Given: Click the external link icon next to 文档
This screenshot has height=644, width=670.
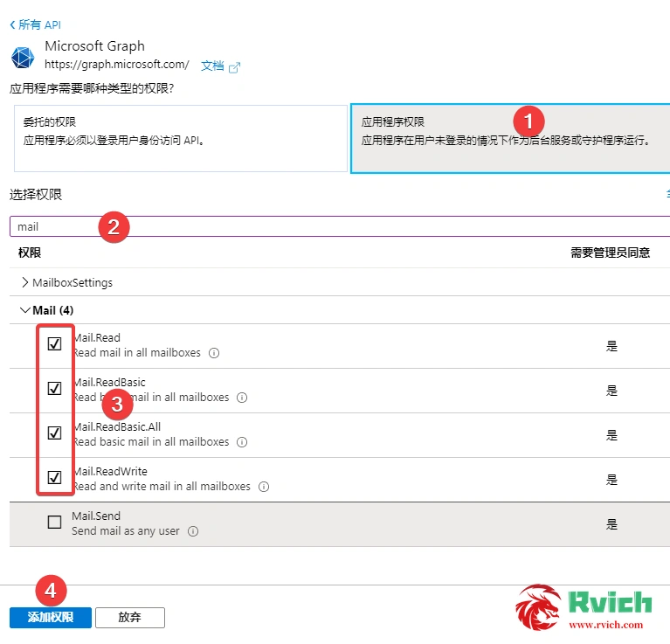Looking at the screenshot, I should coord(234,66).
